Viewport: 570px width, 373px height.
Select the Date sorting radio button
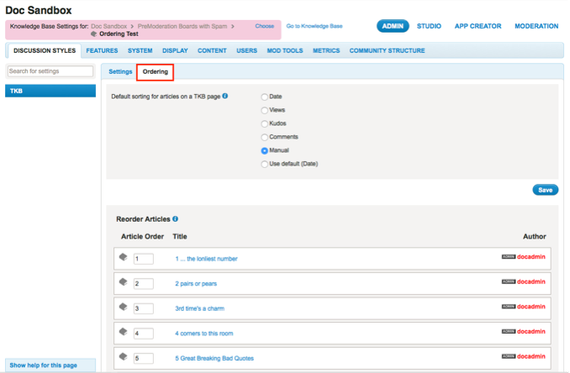click(x=264, y=97)
